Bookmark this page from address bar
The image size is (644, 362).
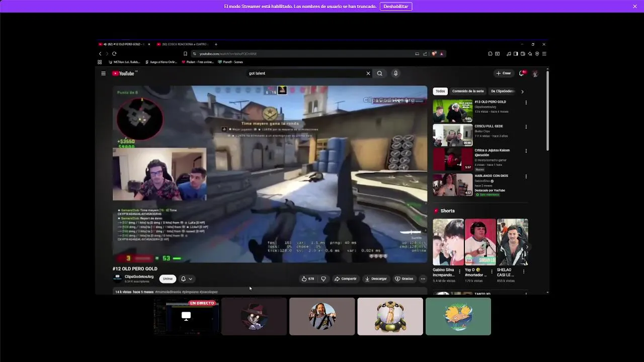click(x=185, y=54)
